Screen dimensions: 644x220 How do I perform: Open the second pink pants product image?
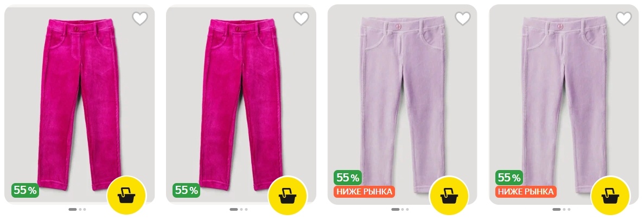241,104
